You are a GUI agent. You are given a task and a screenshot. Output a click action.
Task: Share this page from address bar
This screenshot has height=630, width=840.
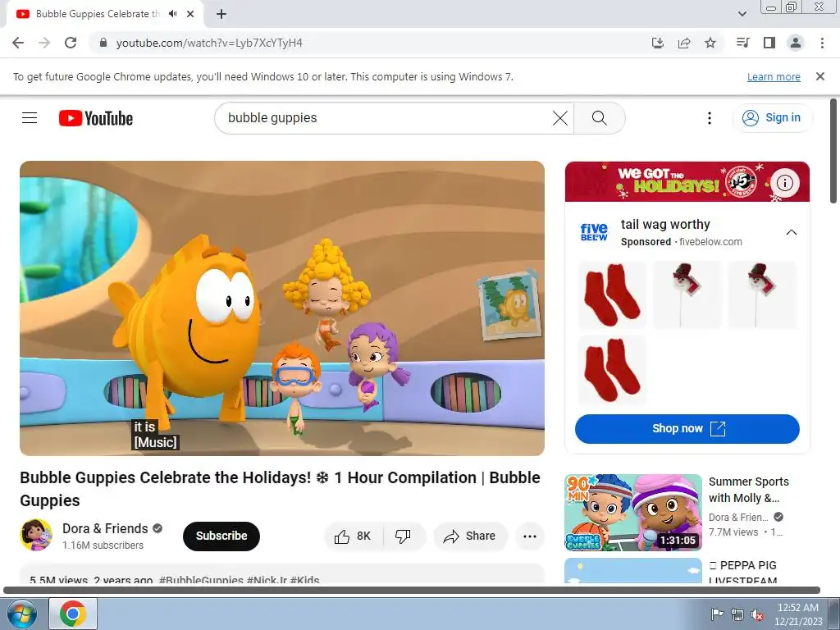click(684, 43)
